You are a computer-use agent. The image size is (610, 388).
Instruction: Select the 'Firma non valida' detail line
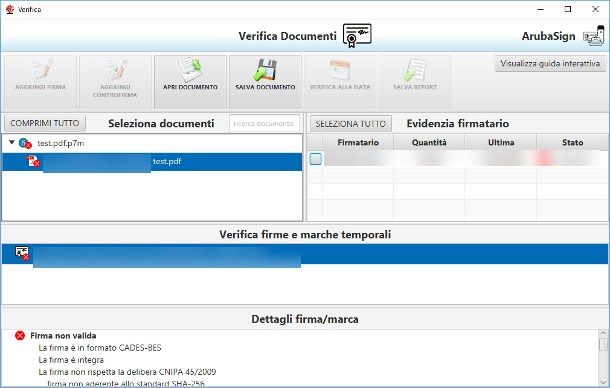[63, 335]
